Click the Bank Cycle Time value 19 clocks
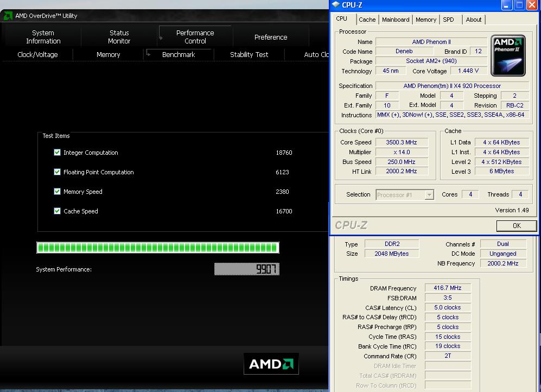Screen dimensions: 541x392 click(x=448, y=346)
